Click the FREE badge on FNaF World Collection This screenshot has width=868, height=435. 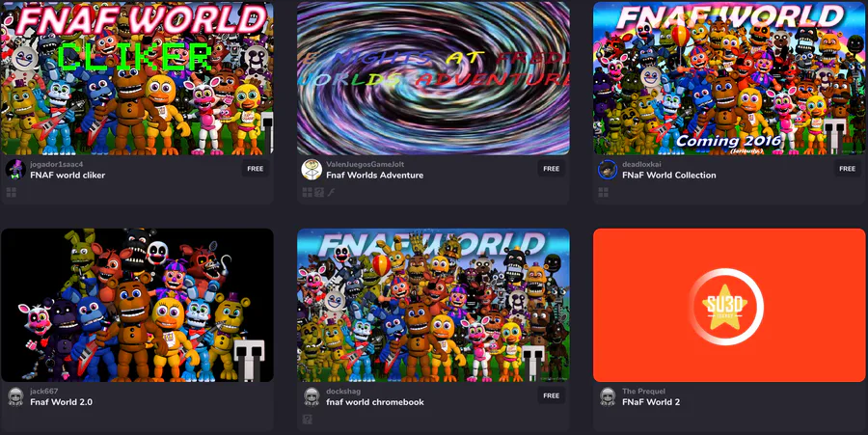tap(848, 169)
